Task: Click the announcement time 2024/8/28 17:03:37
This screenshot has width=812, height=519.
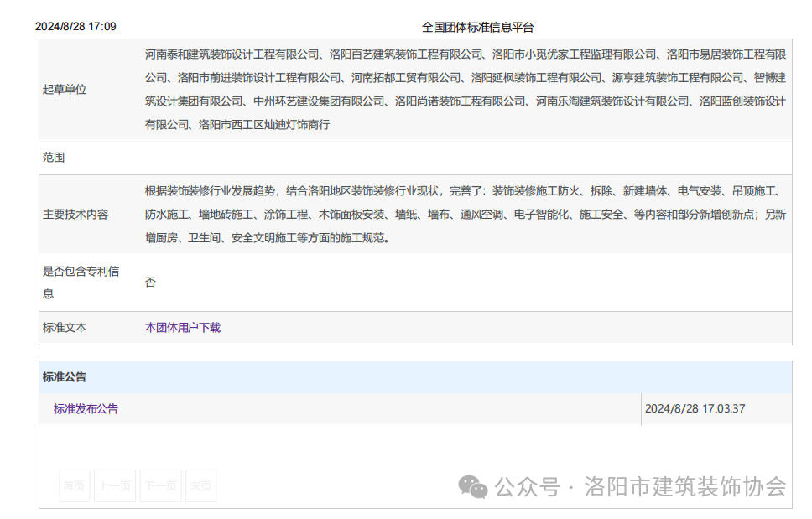Action: tap(695, 409)
